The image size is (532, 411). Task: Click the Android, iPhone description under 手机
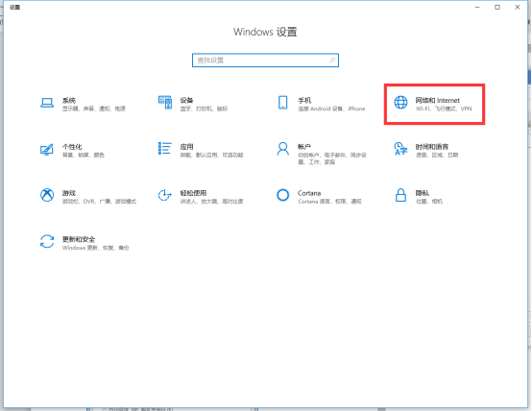click(x=331, y=109)
